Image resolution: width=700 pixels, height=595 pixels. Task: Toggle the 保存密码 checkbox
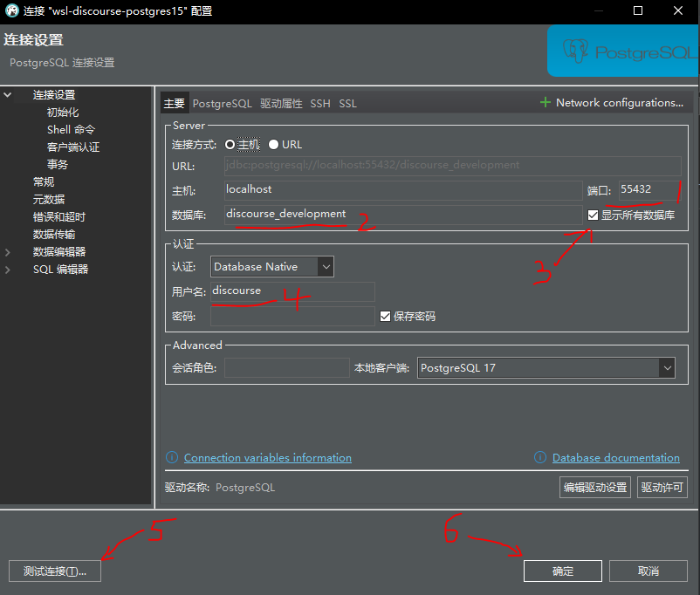coord(385,317)
